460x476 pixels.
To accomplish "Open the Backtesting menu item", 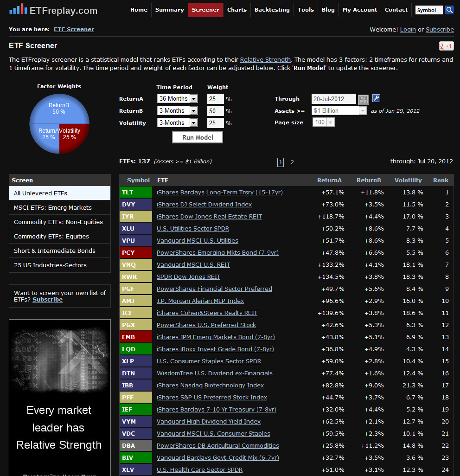I will point(272,10).
